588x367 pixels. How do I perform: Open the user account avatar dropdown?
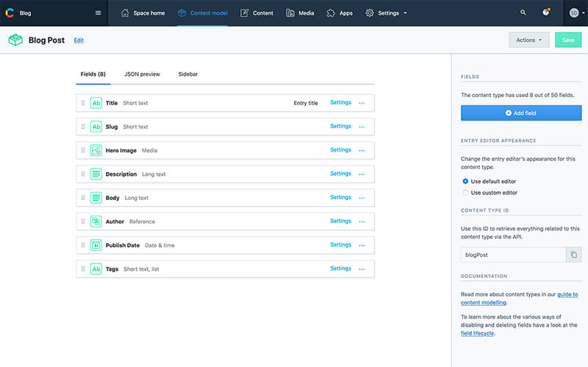[x=576, y=13]
